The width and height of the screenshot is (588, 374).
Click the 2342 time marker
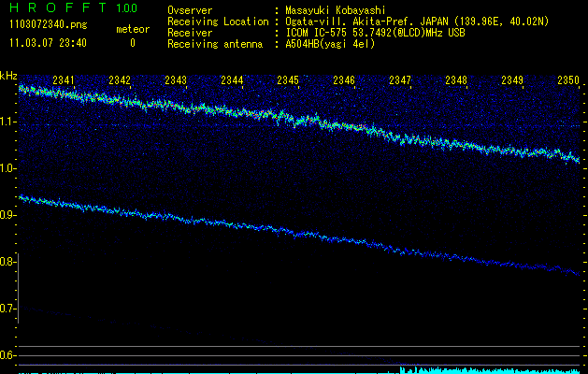click(120, 79)
